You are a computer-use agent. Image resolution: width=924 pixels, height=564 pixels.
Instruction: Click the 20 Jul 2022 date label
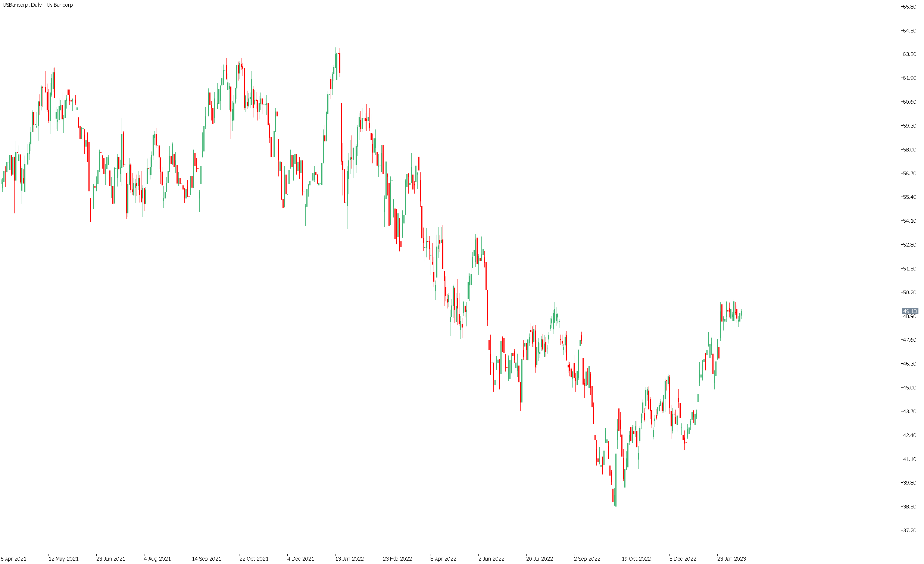(540, 560)
